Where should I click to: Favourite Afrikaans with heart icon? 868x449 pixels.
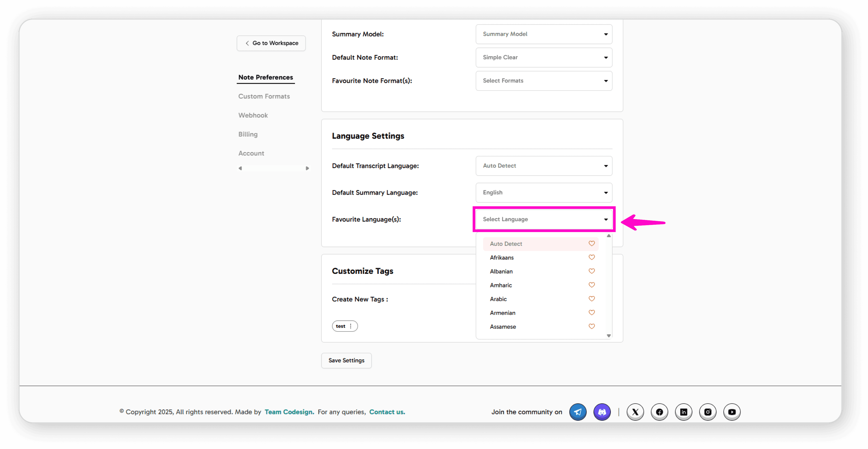[591, 257]
